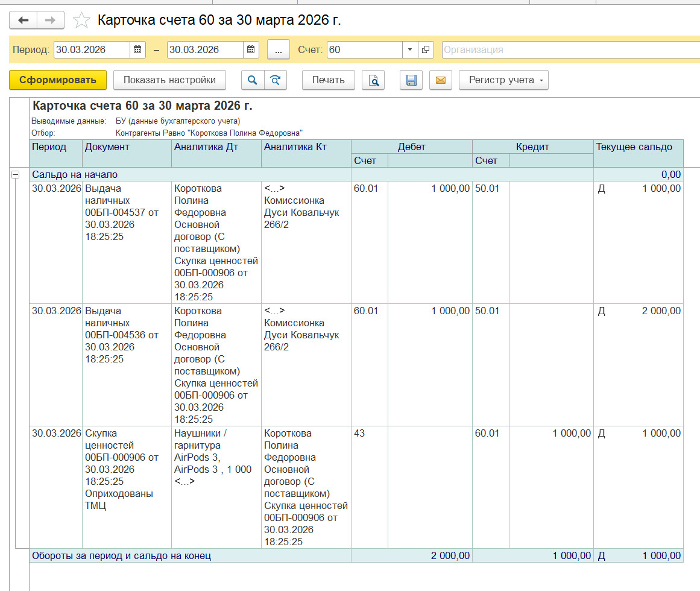
Task: Open calendar for period end date
Action: coord(251,50)
